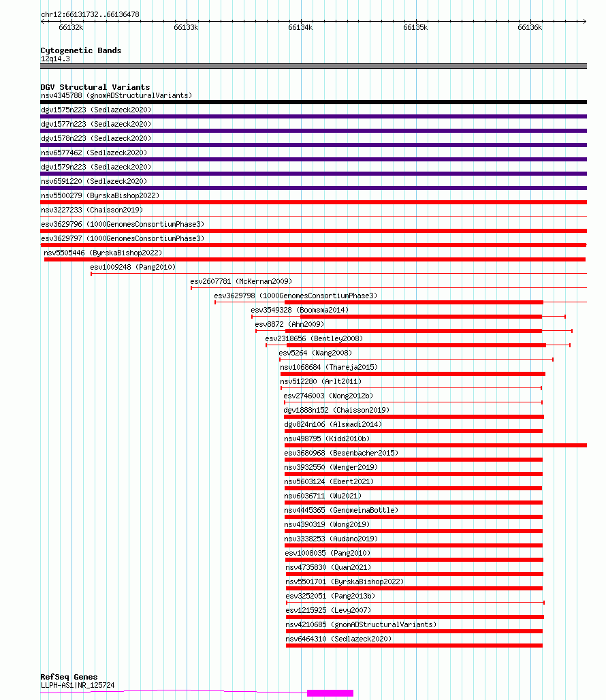Click the nsv4345788 gnomADStructuralVariants label
The height and width of the screenshot is (700, 606).
[116, 95]
